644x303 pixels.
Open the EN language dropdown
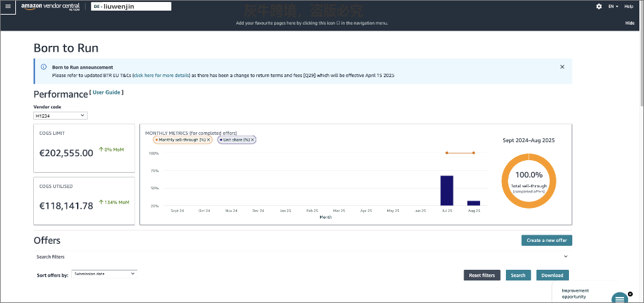coord(613,6)
